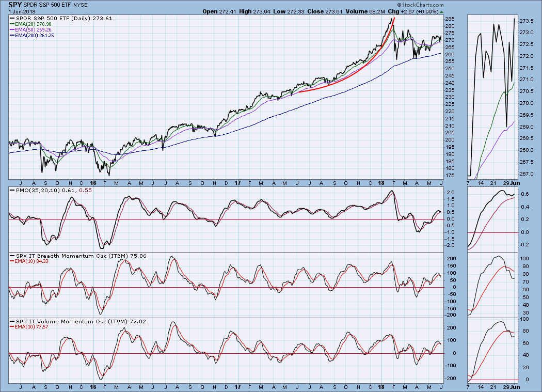This screenshot has height=392, width=542.
Task: Click the 17 year label on the bottom time axis
Action: tap(237, 387)
